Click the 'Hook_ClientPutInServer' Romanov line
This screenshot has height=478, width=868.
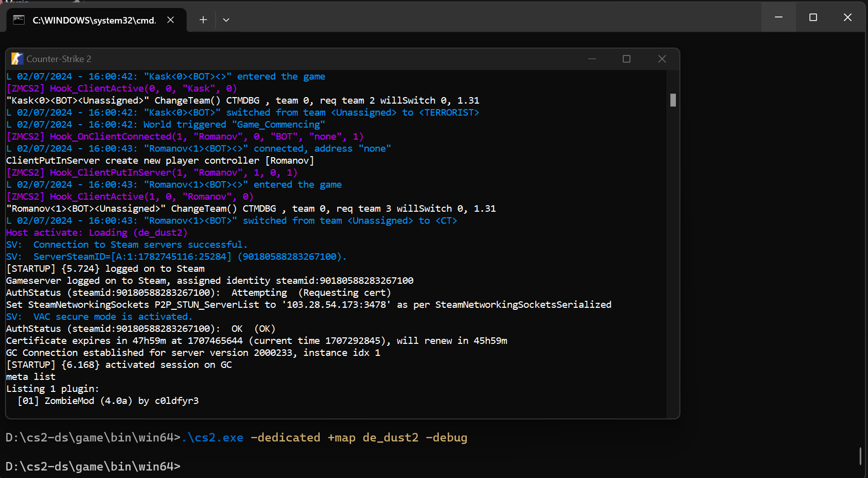click(152, 173)
